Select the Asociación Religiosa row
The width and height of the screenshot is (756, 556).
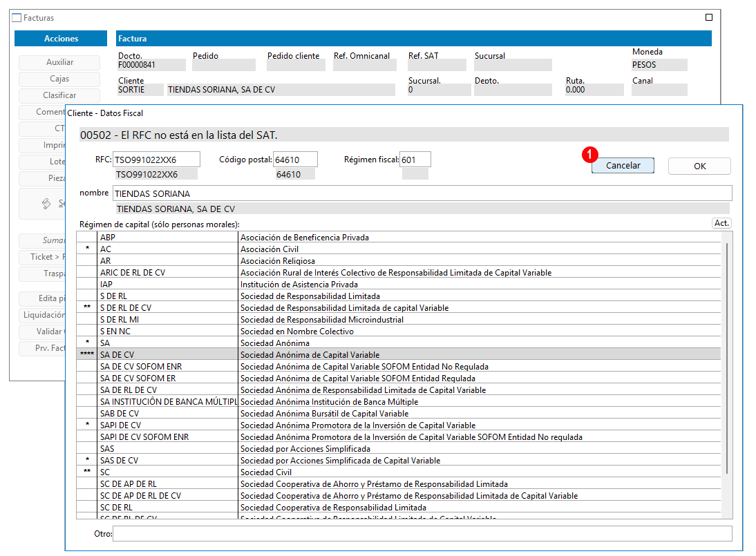(x=399, y=260)
